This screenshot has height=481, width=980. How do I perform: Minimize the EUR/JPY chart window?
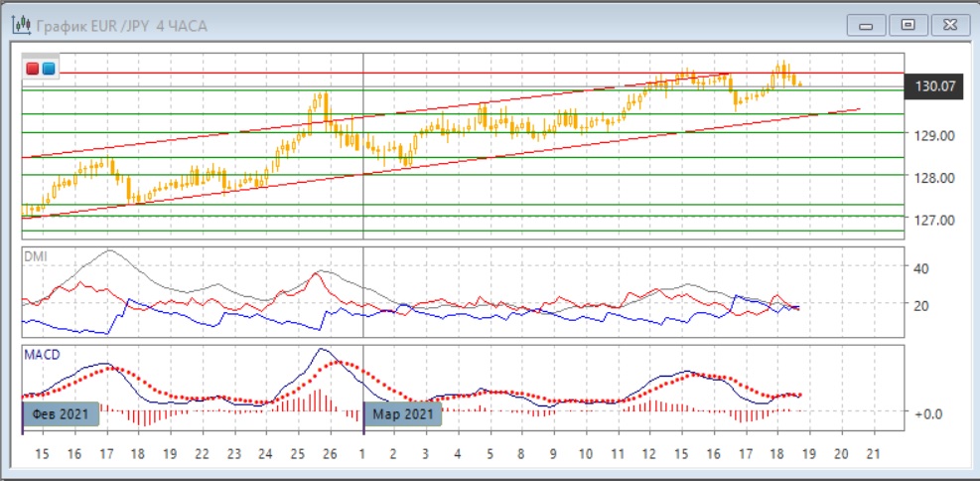coord(871,25)
